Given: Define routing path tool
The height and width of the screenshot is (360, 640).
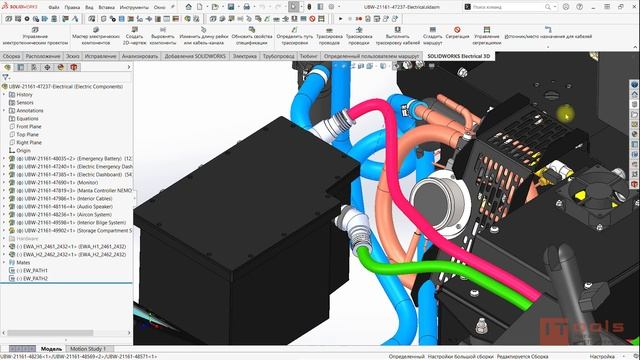Looking at the screenshot, I should point(294,36).
